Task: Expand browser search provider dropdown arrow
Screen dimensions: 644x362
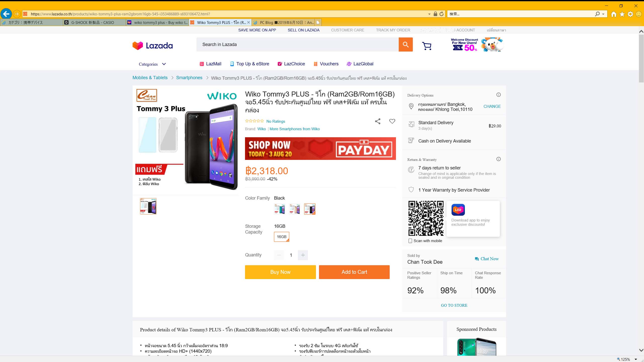Action: 603,14
